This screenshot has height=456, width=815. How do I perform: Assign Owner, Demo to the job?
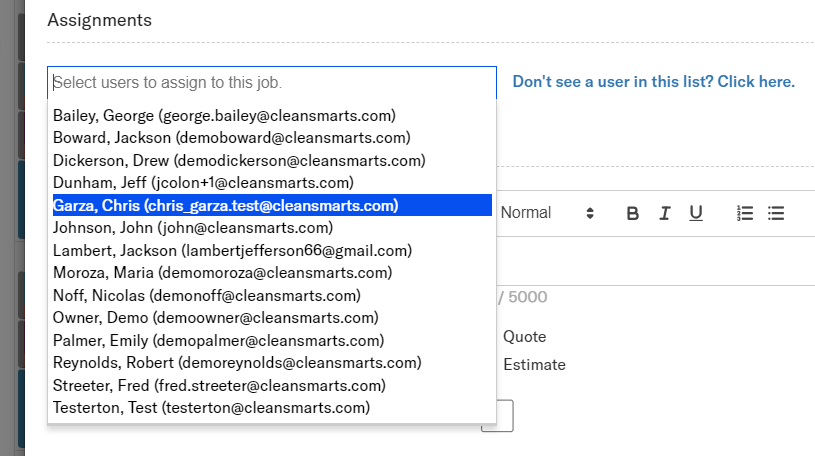pos(215,318)
